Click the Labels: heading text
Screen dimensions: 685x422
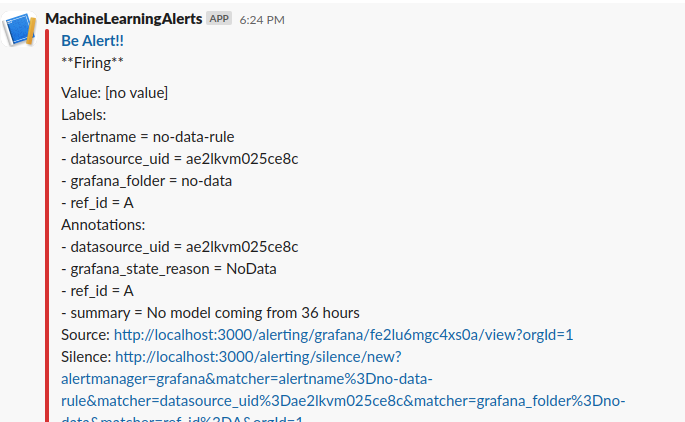(83, 115)
